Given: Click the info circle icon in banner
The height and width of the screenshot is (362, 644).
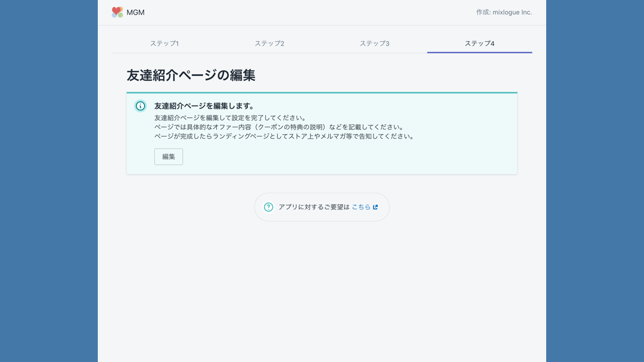Looking at the screenshot, I should (140, 106).
